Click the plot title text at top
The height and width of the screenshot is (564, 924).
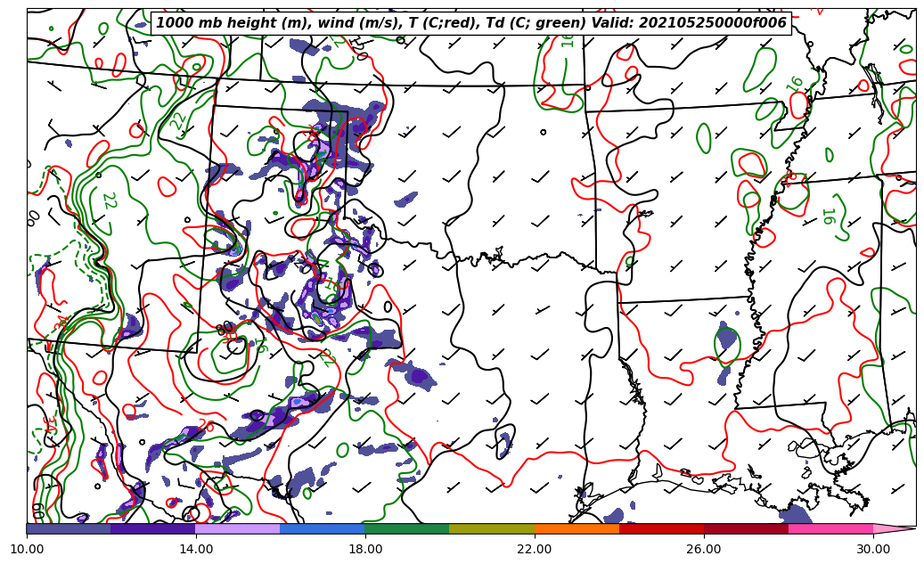tap(470, 23)
